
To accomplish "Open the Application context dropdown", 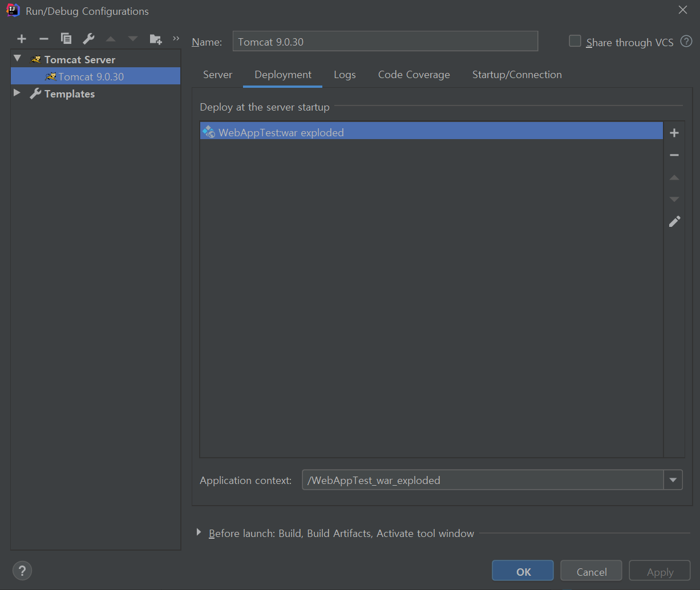I will click(x=673, y=480).
